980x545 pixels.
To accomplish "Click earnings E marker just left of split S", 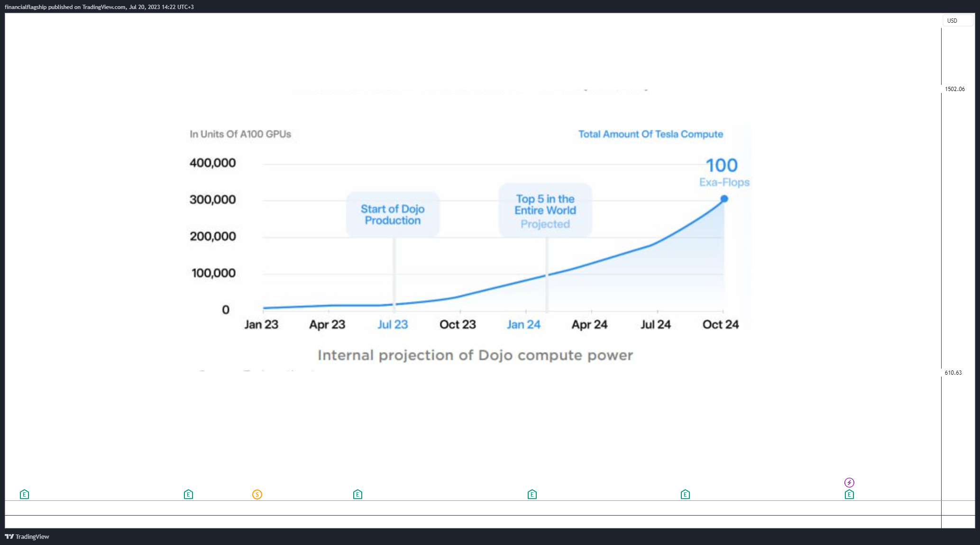I will coord(188,494).
